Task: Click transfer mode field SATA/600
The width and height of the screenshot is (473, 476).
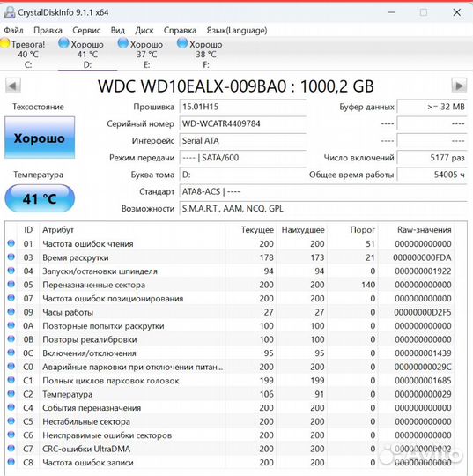Action: pos(242,158)
